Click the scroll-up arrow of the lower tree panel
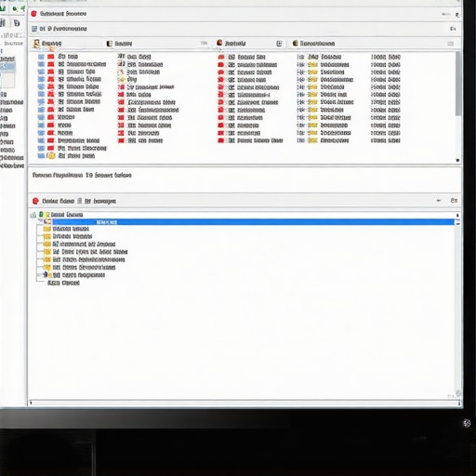The image size is (476, 476). pos(457,215)
